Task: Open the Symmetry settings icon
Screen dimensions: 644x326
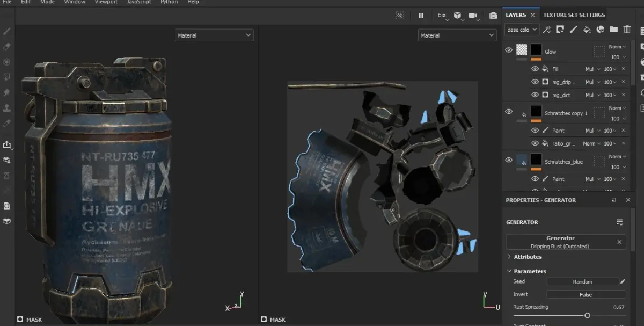Action: tap(442, 16)
